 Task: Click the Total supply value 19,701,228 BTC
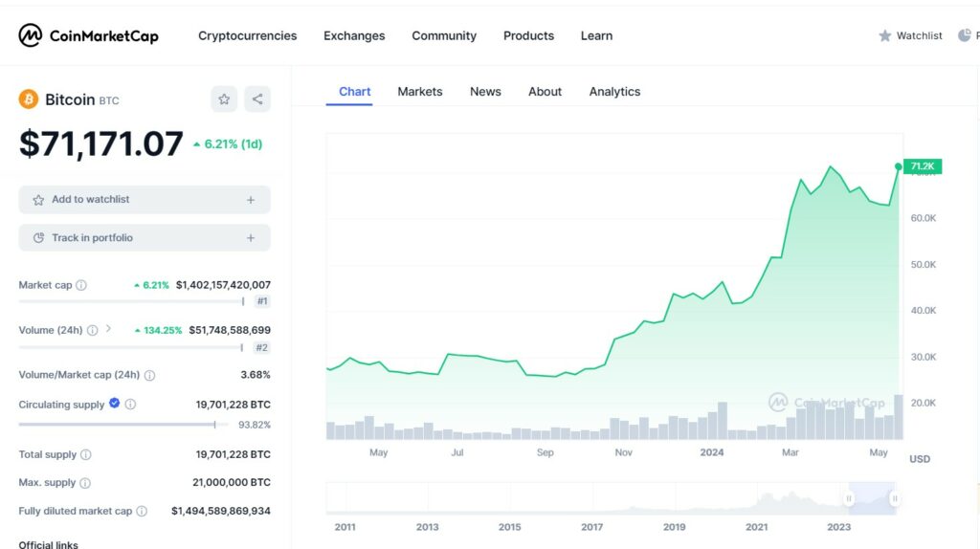point(234,454)
